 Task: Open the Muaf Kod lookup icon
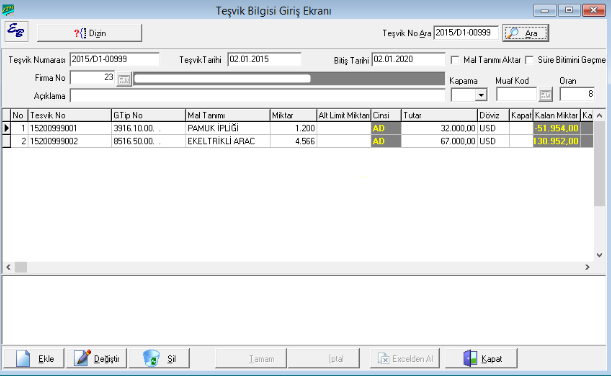[546, 95]
